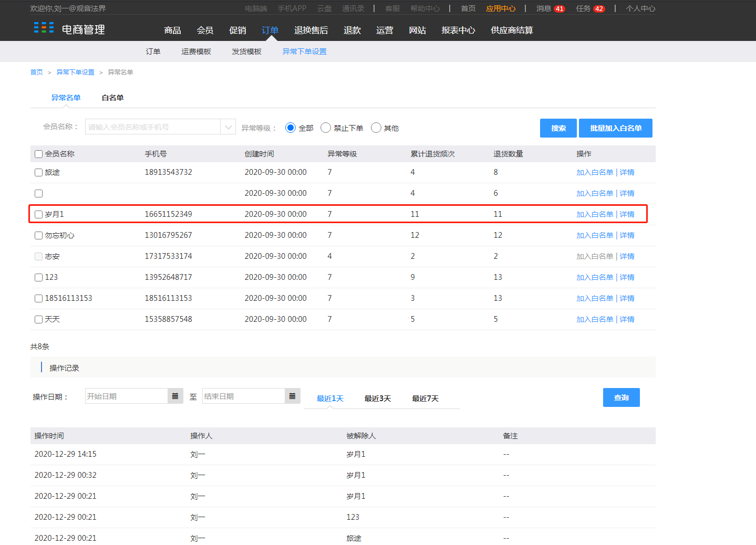The width and height of the screenshot is (756, 545).
Task: Go to the 异常下单设置 submenu item
Action: tap(304, 51)
